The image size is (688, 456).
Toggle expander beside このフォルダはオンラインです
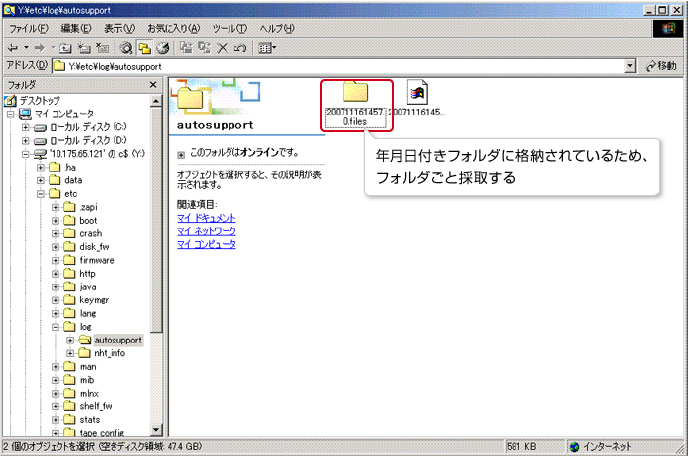click(x=181, y=155)
